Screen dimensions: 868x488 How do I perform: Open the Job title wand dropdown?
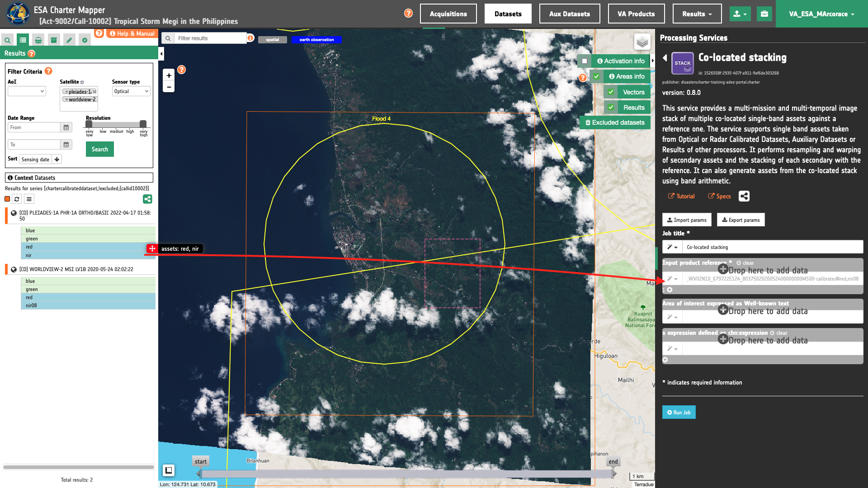(x=672, y=247)
